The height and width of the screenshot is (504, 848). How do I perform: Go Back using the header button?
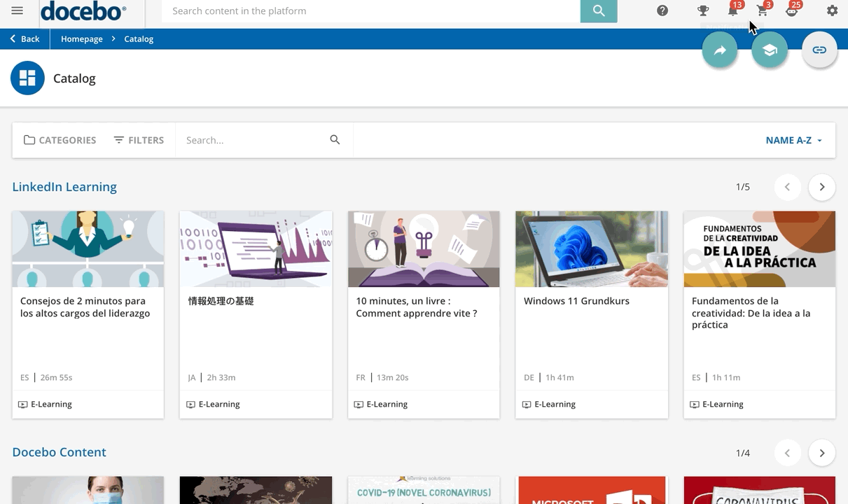tap(25, 39)
